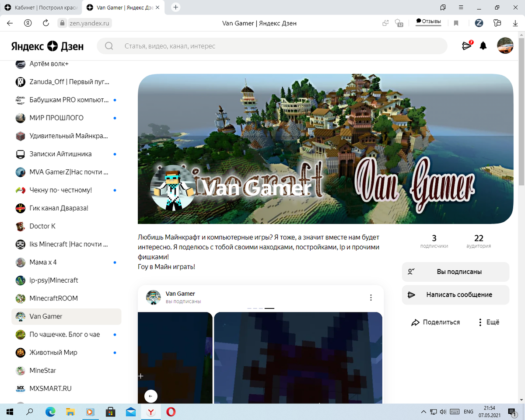Bookmark this page icon
Viewport: 525px width, 420px height.
coord(456,23)
